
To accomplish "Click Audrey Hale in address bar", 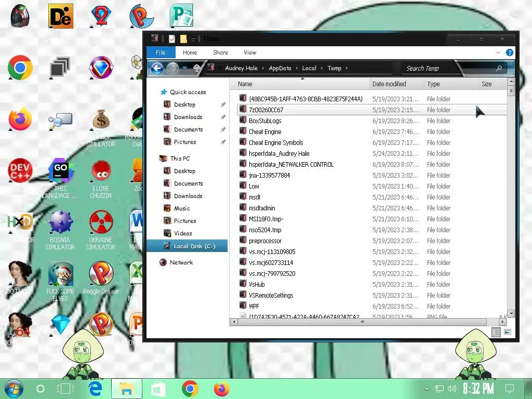I will (x=241, y=68).
